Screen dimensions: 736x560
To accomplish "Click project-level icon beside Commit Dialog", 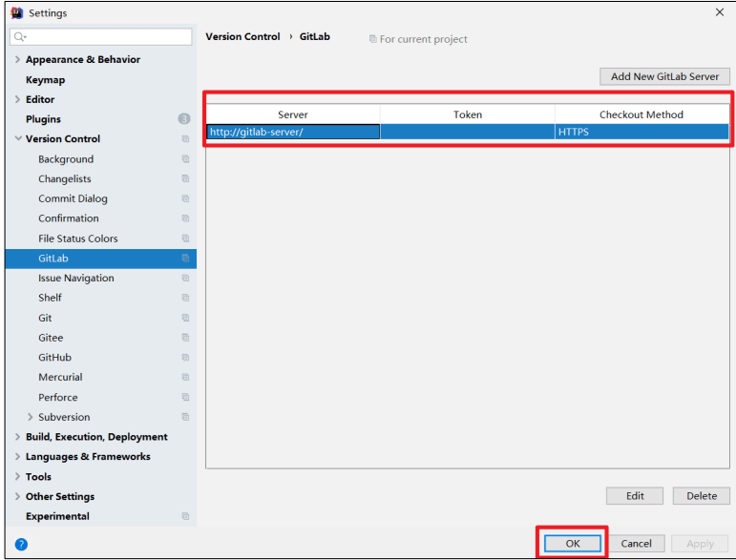I will tap(185, 198).
